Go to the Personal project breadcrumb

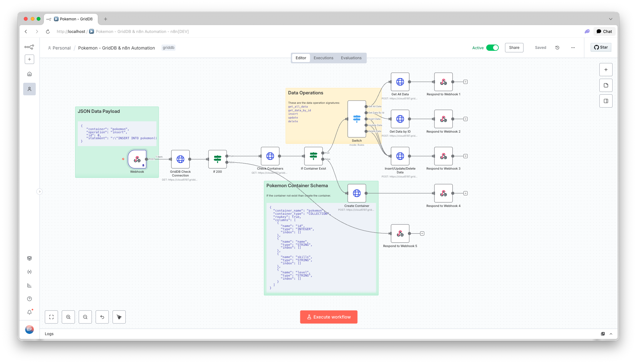coord(60,48)
